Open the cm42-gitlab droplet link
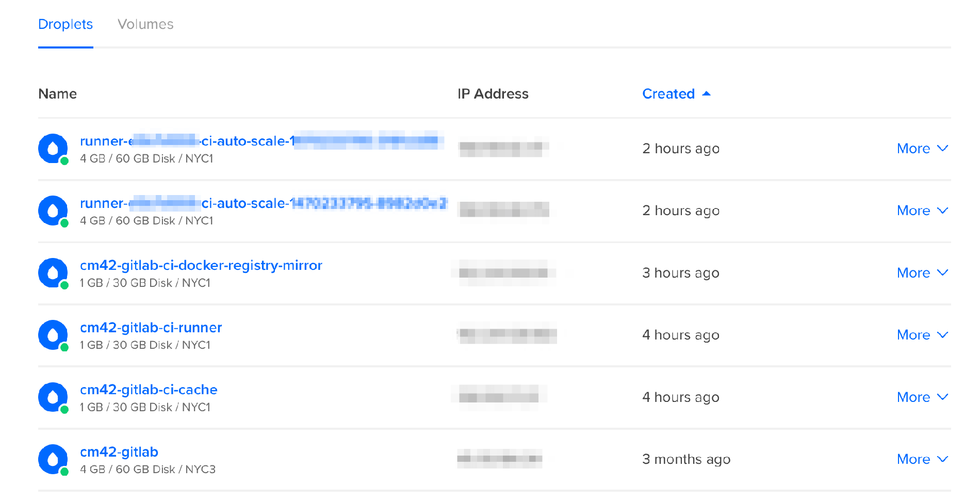This screenshot has width=980, height=501. (x=119, y=452)
